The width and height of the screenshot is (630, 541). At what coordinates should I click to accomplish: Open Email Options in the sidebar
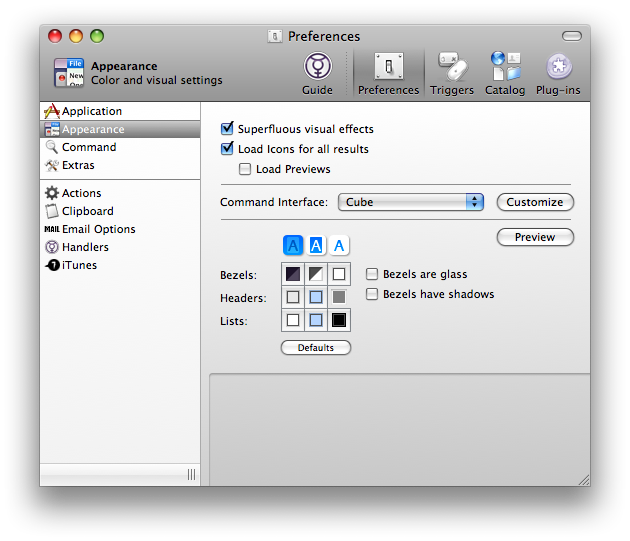[120, 229]
